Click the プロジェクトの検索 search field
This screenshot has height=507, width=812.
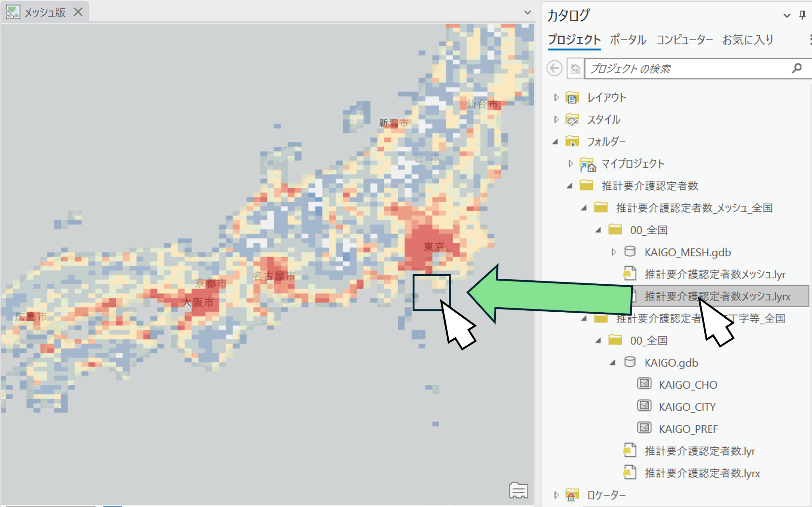click(688, 69)
